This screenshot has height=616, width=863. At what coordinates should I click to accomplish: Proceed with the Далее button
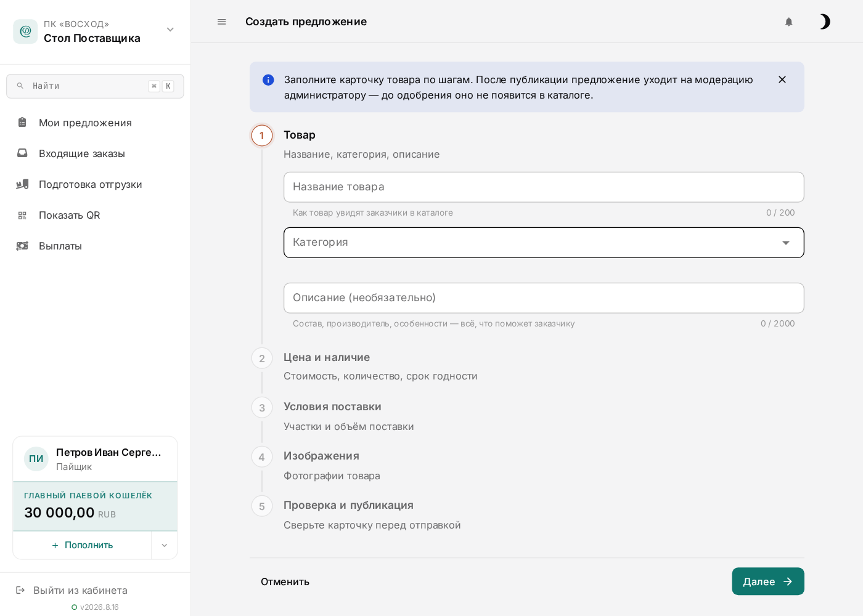click(768, 582)
